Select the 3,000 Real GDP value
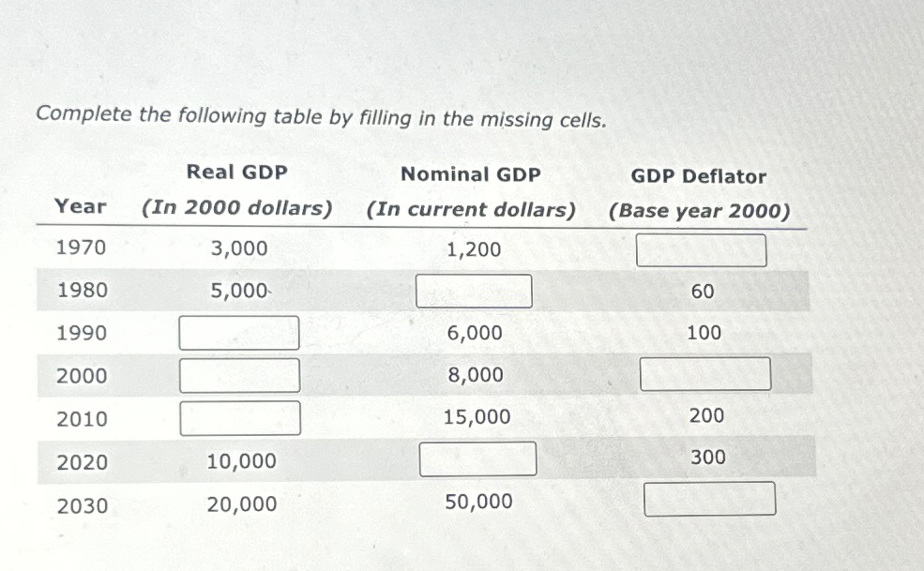924x571 pixels. click(240, 248)
